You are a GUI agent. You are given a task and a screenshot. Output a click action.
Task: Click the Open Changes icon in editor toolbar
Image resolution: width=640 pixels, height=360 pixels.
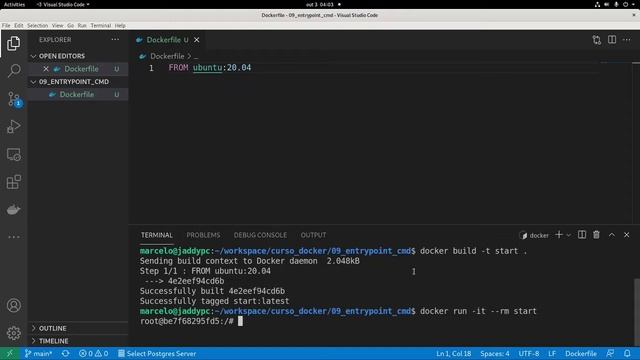(x=597, y=40)
